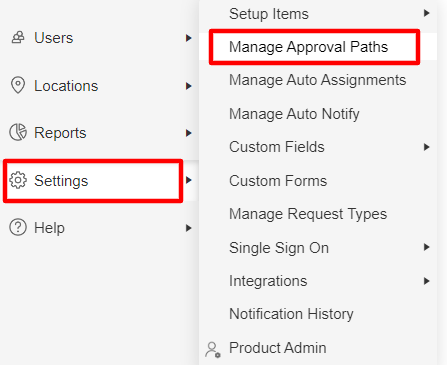Open Manage Auto Assignments
The image size is (447, 365).
pyautogui.click(x=318, y=80)
